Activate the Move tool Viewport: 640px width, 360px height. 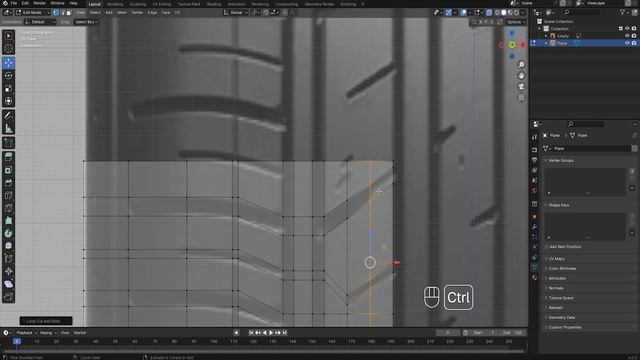click(8, 63)
